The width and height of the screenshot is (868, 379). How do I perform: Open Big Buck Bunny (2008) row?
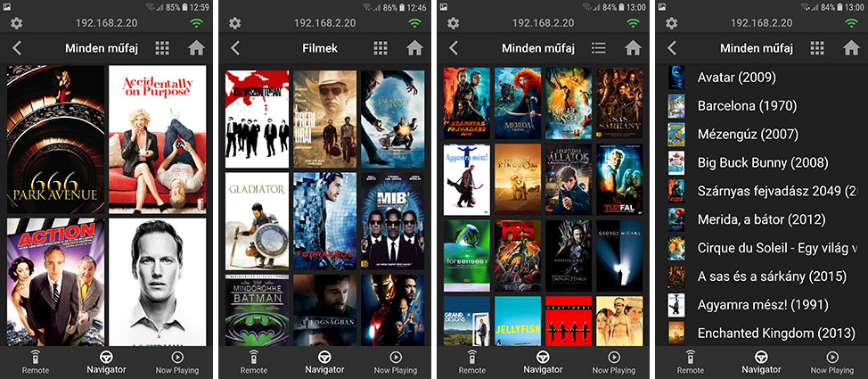761,163
